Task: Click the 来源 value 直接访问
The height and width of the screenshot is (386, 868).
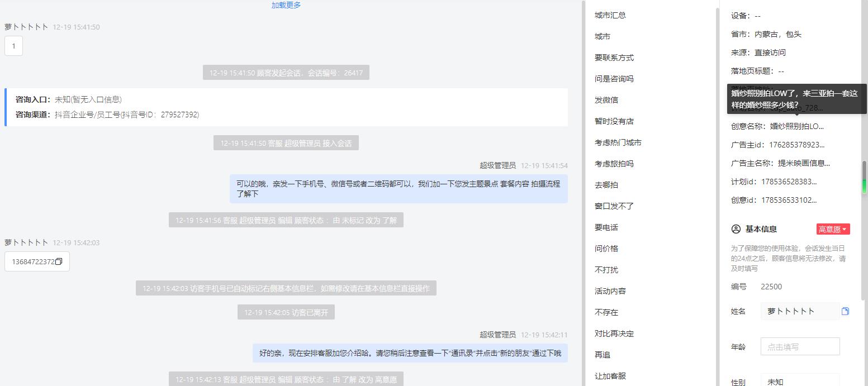Action: pos(770,53)
